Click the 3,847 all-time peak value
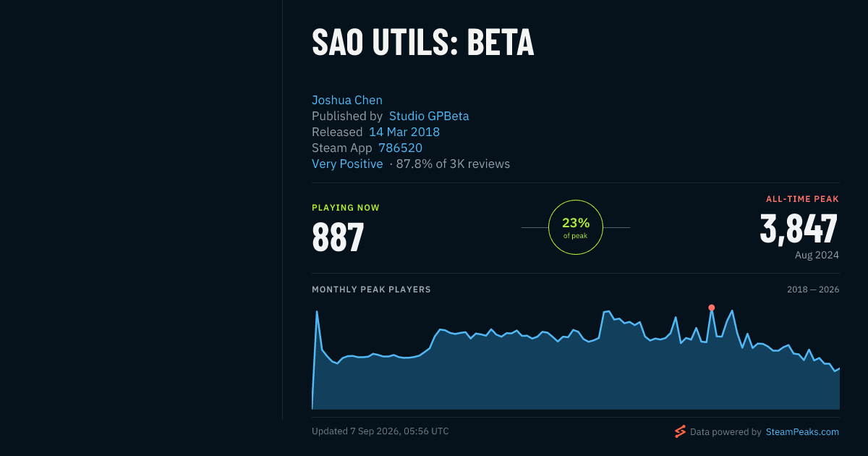 799,228
